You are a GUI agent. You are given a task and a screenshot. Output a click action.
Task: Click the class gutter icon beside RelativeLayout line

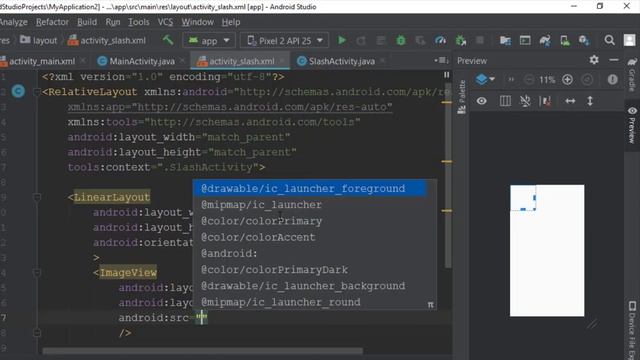point(18,91)
